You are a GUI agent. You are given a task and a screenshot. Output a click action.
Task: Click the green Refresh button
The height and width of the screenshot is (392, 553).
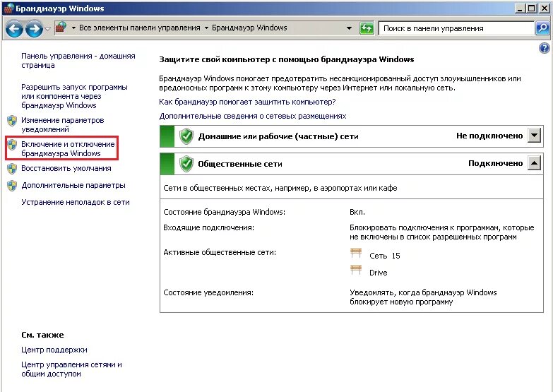[367, 28]
